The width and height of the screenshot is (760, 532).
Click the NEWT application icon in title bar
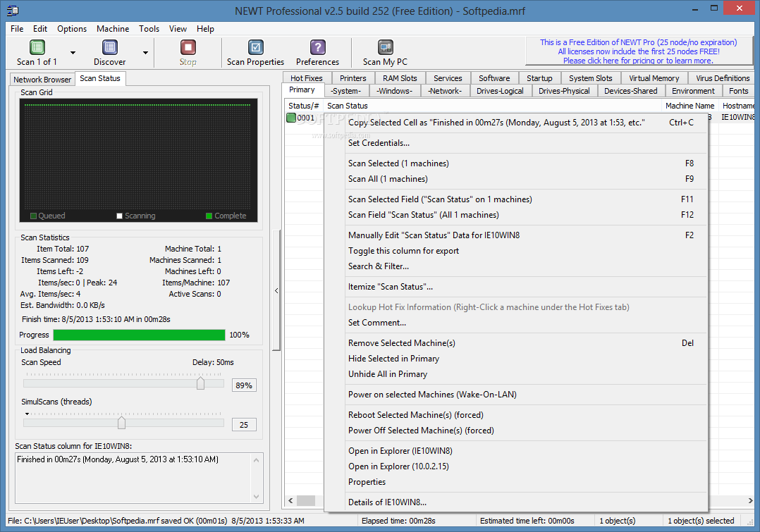tap(13, 10)
